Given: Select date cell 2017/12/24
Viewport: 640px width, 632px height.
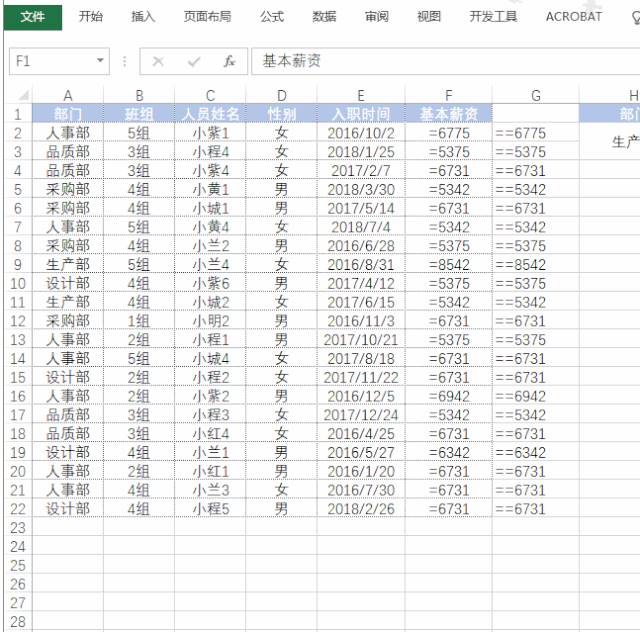Looking at the screenshot, I should coord(361,414).
